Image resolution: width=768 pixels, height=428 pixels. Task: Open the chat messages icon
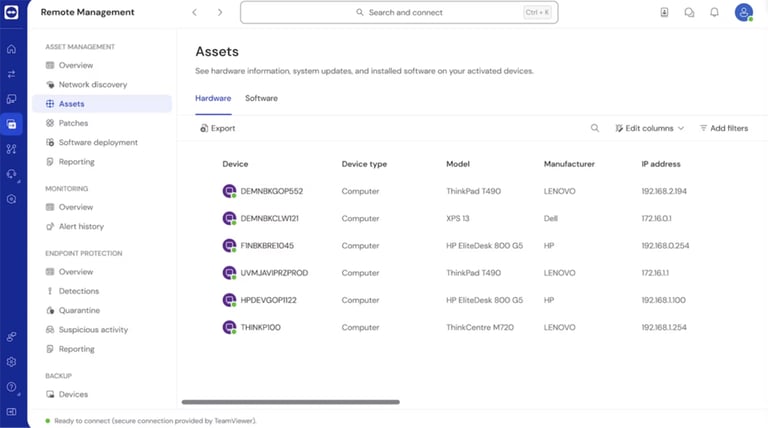[689, 13]
